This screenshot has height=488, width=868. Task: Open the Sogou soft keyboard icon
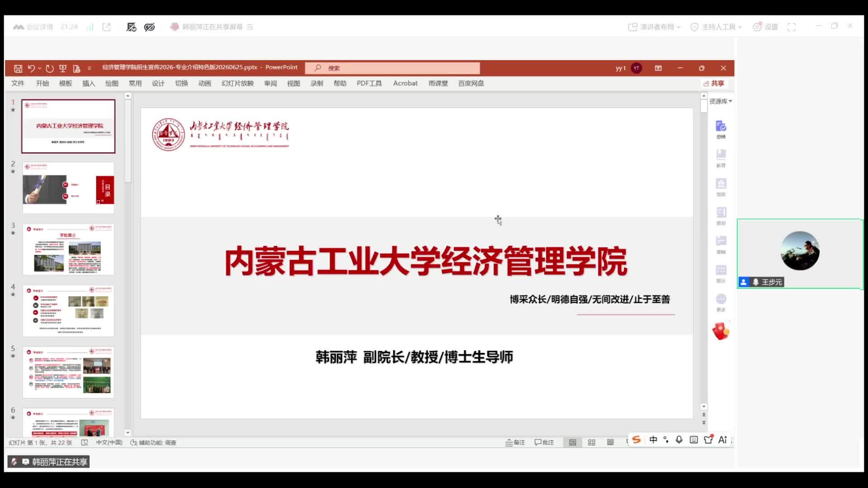tap(694, 440)
